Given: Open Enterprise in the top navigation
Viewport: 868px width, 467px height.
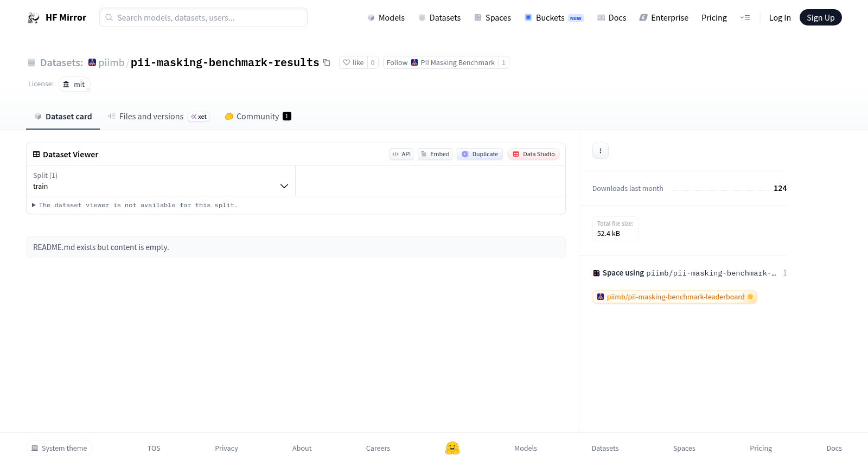Looking at the screenshot, I should click(x=664, y=18).
